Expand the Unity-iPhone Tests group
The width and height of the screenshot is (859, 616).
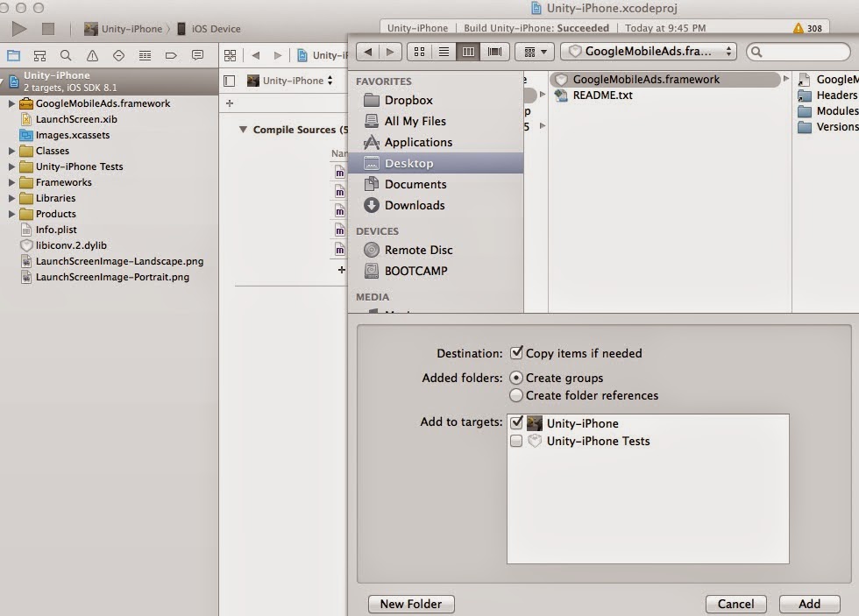click(11, 166)
